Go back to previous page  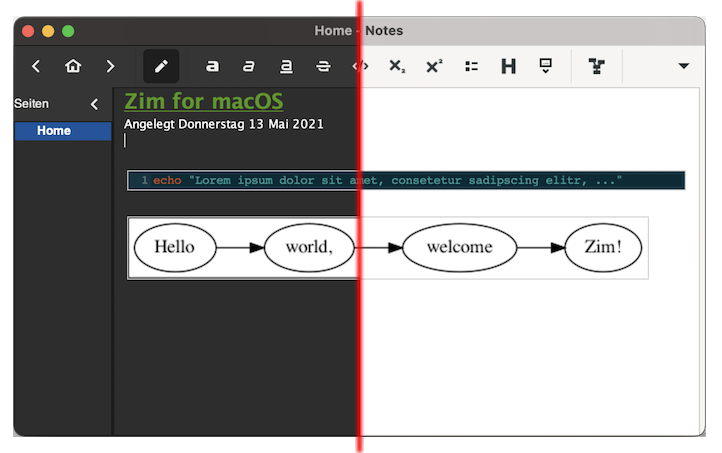(x=36, y=67)
